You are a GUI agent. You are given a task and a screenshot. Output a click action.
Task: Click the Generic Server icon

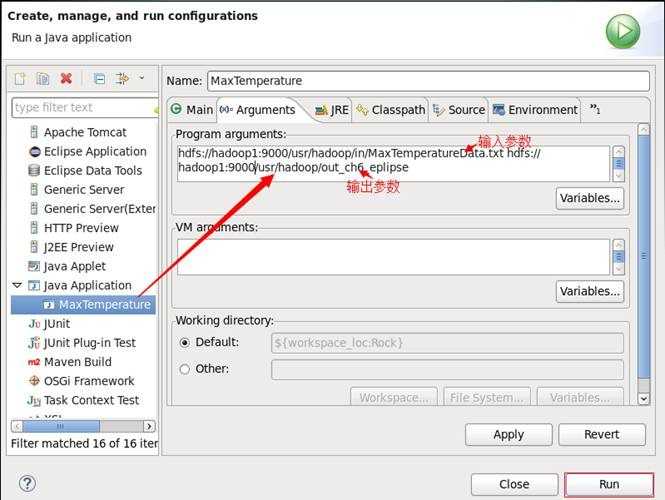tap(34, 190)
